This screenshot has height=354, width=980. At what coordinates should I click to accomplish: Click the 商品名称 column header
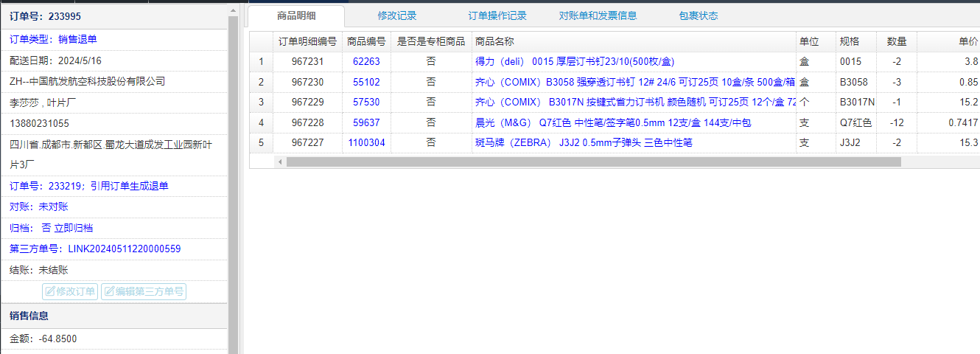634,41
